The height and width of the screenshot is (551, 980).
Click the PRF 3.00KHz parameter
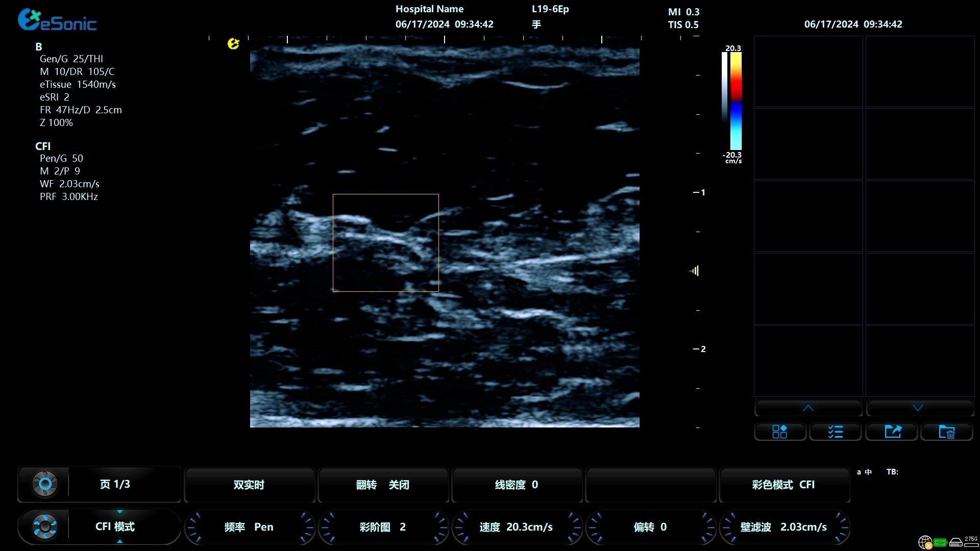click(69, 196)
